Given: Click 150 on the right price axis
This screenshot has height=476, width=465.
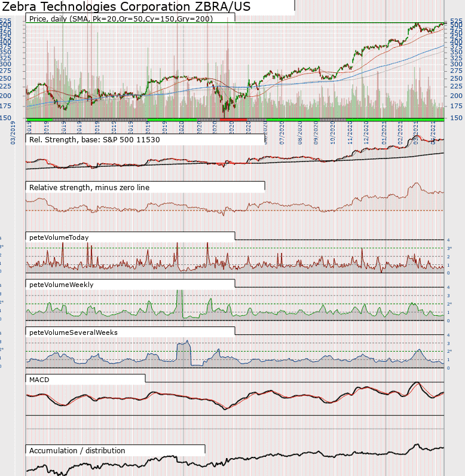Looking at the screenshot, I should (456, 118).
